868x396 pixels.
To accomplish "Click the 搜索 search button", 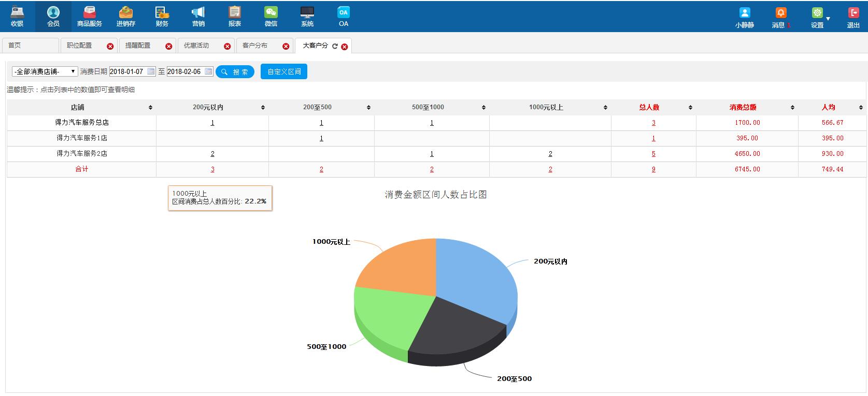I will coord(235,72).
